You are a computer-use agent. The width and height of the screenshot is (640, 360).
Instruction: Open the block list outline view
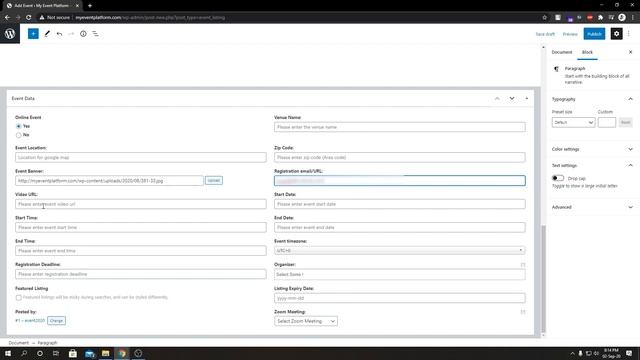[x=95, y=34]
